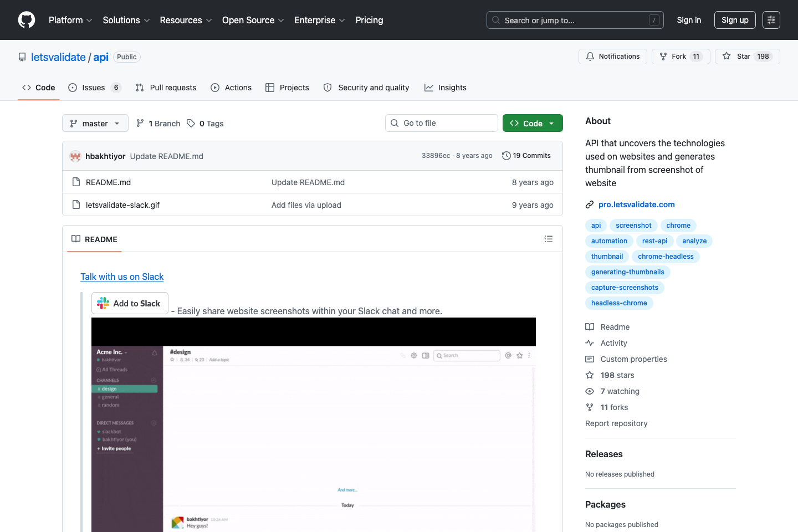Open the Talk with us on Slack link

(x=122, y=277)
